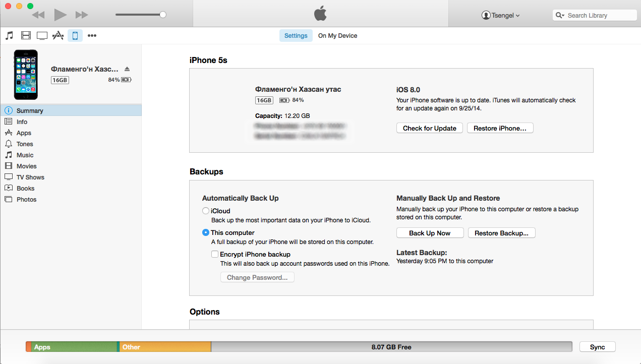Click the sidebar battery icon at 84%
The image size is (641, 364).
pyautogui.click(x=126, y=80)
